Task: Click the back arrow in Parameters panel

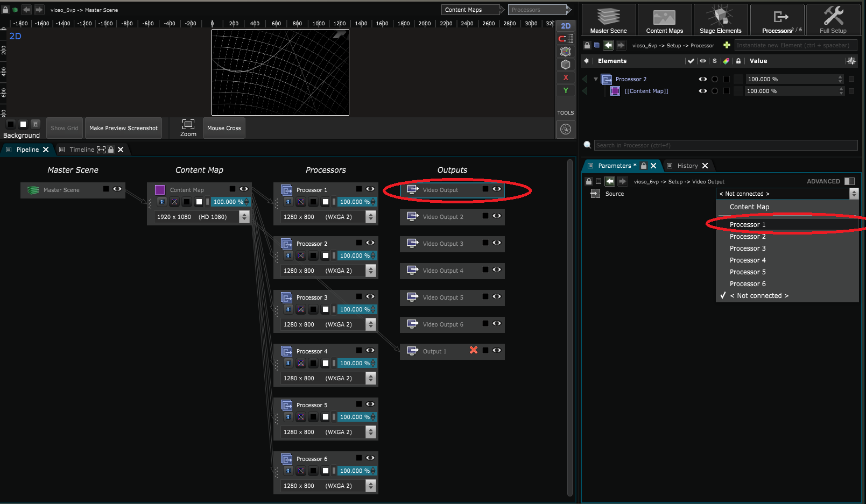Action: click(x=610, y=181)
